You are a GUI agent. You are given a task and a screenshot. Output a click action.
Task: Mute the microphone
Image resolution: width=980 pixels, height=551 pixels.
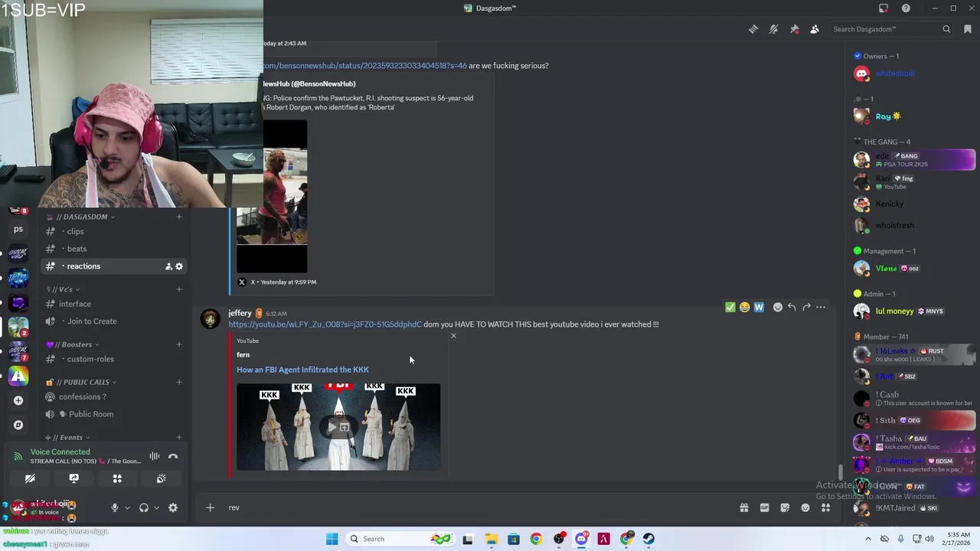(x=115, y=507)
